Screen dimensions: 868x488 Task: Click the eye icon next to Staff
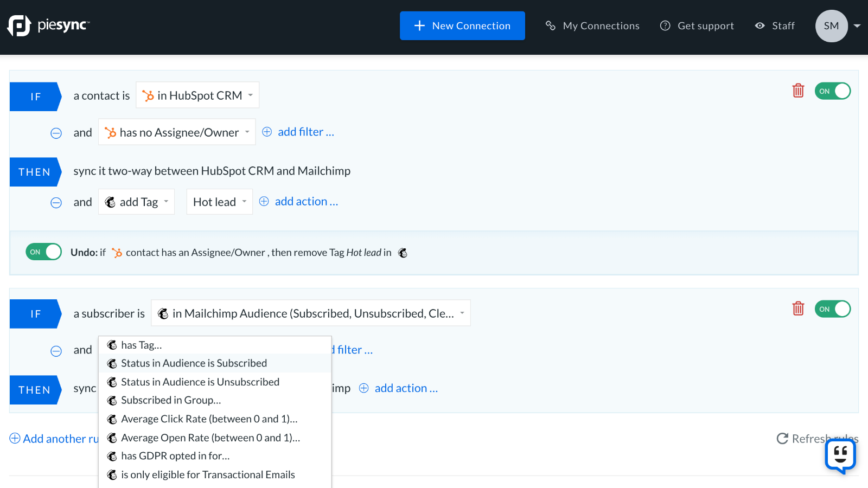pos(759,25)
